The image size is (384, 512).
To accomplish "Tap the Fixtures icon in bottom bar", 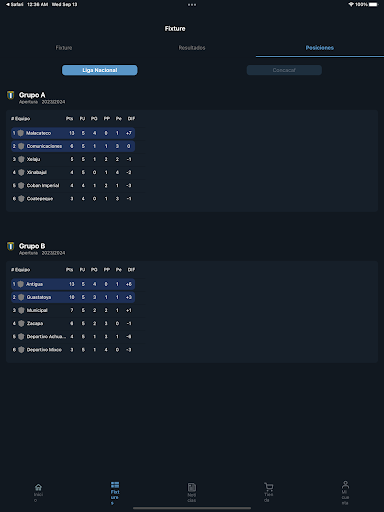I will tap(115, 485).
